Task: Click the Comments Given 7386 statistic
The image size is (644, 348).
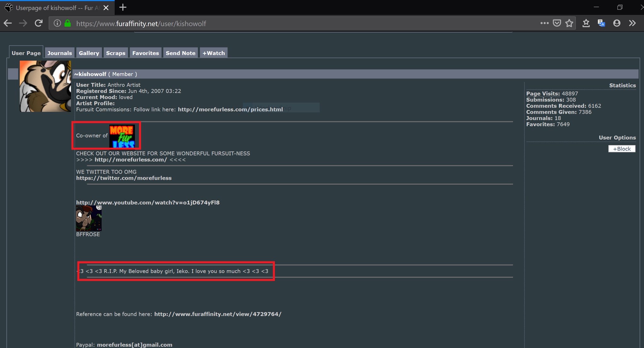Action: point(559,112)
